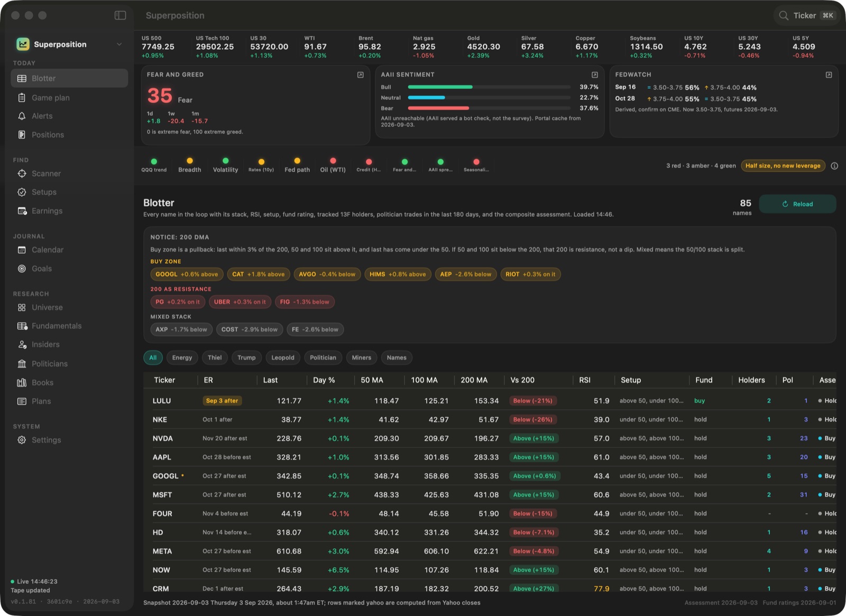The image size is (846, 616).
Task: Click the Silver 67.58 quote
Action: click(532, 47)
